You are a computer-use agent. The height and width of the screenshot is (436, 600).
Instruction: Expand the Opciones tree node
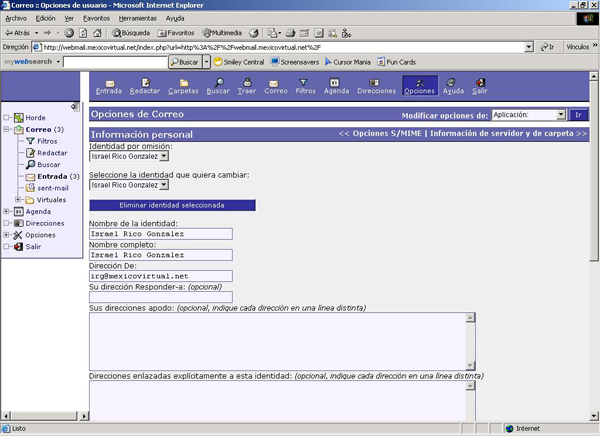pos(7,235)
